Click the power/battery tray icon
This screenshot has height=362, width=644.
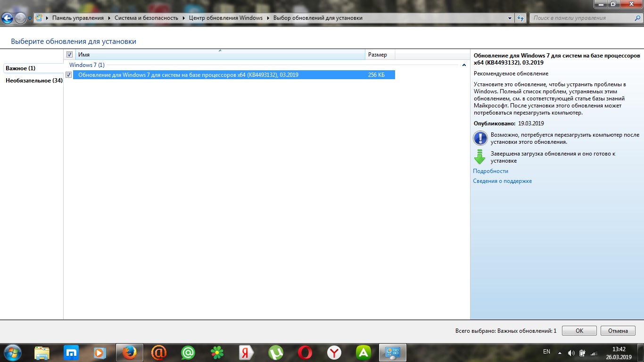click(583, 353)
